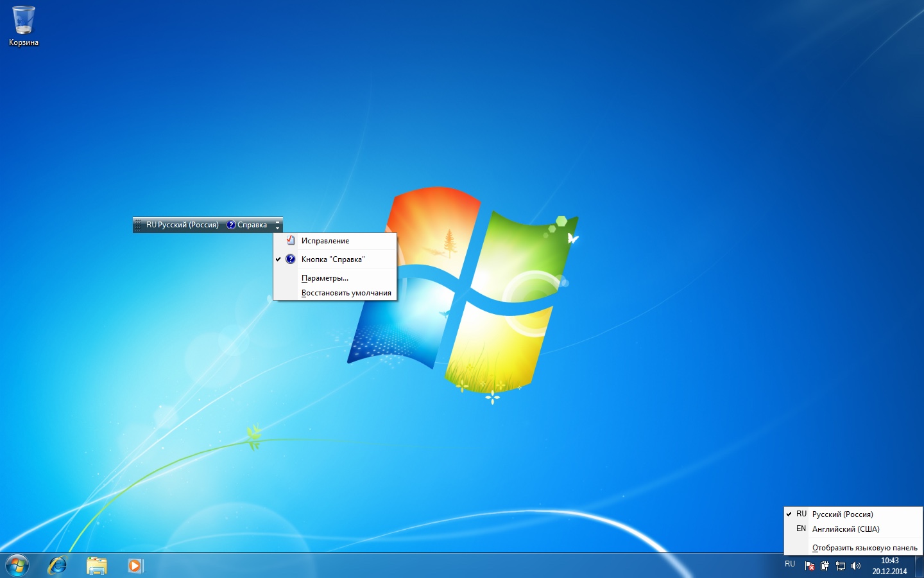Image resolution: width=924 pixels, height=578 pixels.
Task: Click the language bar grip handle
Action: coord(138,225)
